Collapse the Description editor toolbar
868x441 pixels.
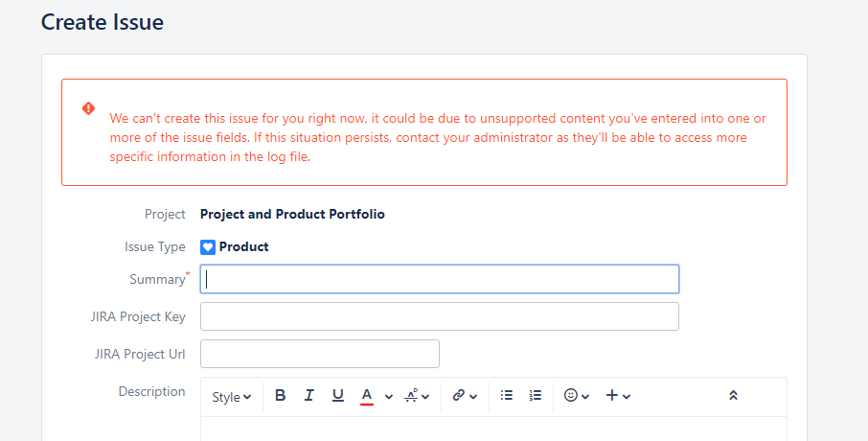point(733,396)
